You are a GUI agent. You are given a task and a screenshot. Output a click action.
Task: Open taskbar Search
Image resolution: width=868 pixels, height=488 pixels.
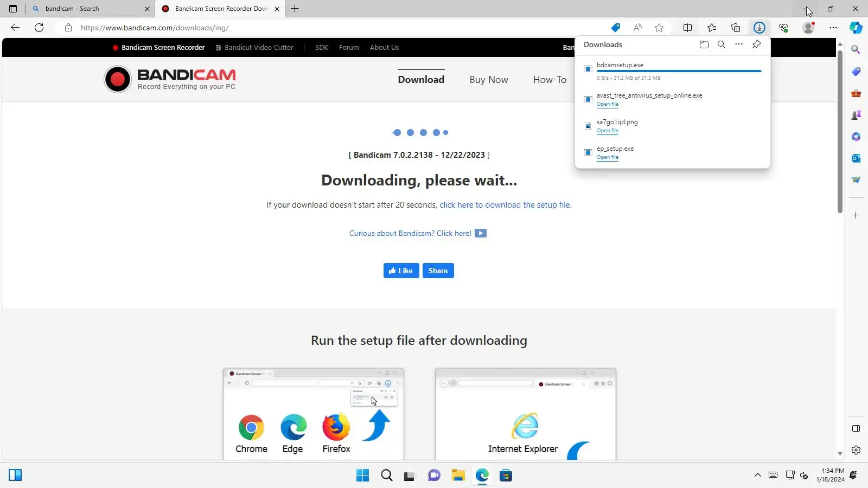click(x=387, y=476)
